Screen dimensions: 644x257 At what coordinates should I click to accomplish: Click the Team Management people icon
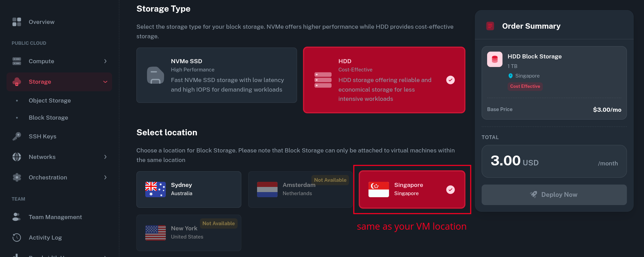coord(17,217)
